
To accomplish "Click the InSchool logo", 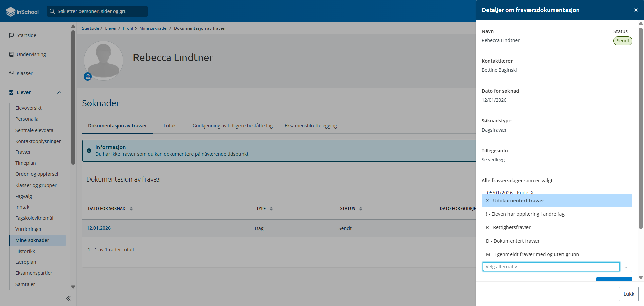I will 22,12.
